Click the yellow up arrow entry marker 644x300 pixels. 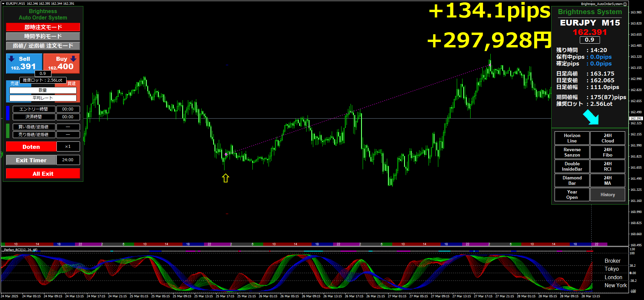coord(226,178)
